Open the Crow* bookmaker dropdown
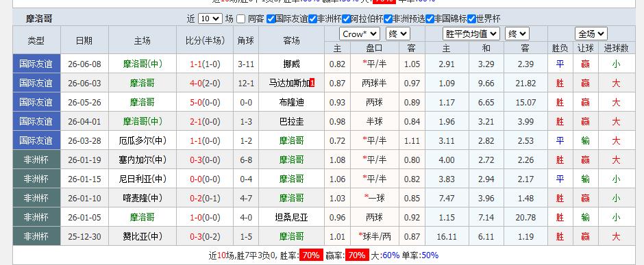 tap(360, 34)
